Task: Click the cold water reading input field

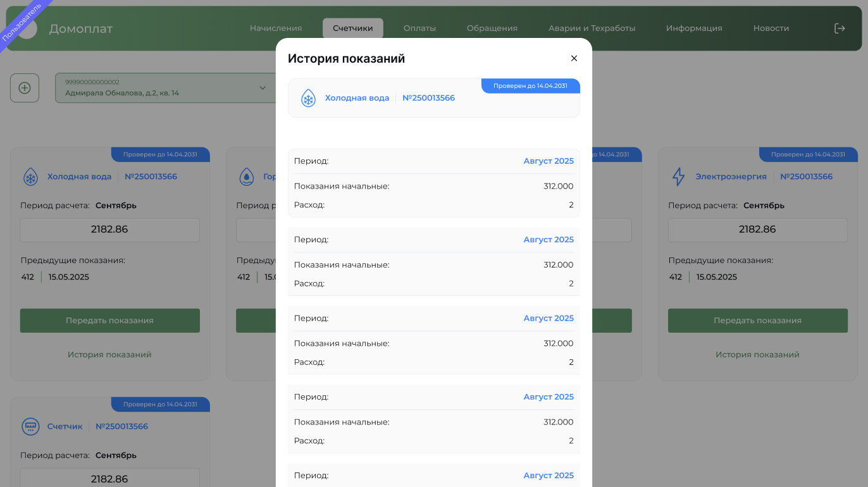Action: 109,230
